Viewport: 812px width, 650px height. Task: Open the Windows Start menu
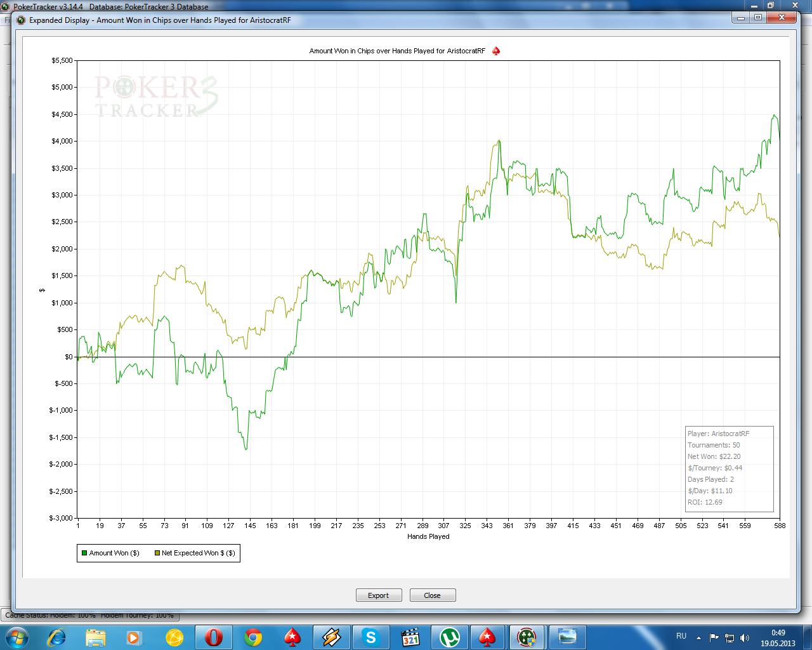tap(16, 637)
